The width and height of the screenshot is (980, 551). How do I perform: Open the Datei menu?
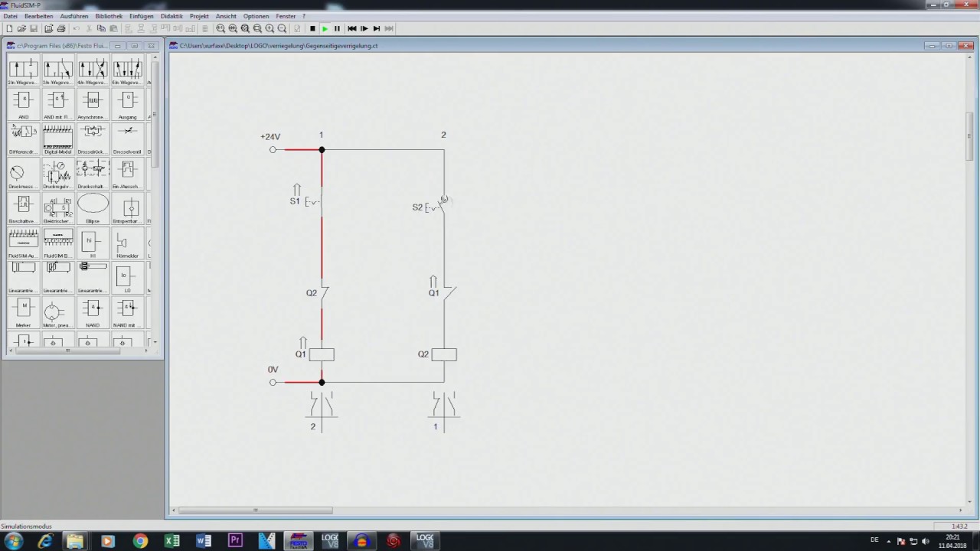point(10,16)
